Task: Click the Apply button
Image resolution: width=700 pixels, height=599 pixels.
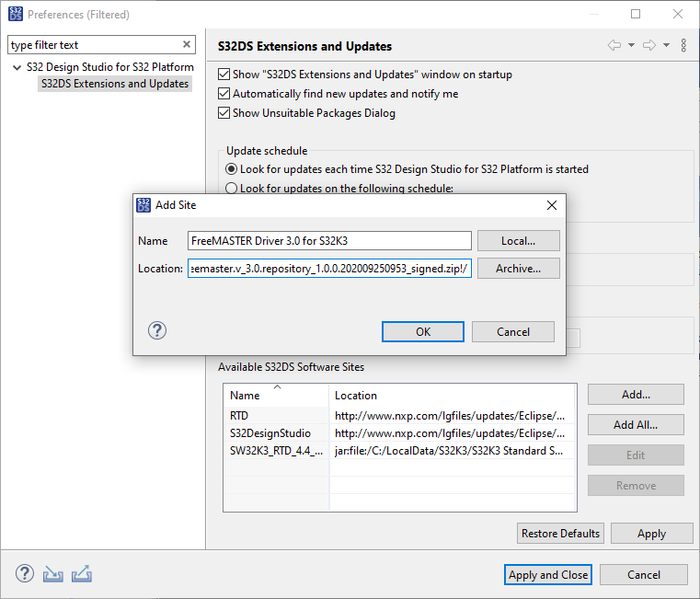Action: (x=652, y=534)
